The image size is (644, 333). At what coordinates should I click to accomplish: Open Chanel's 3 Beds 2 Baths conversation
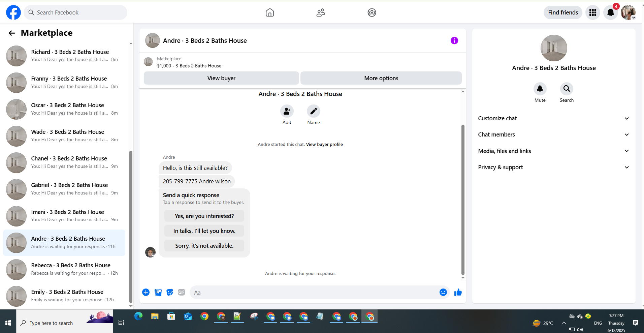(64, 162)
